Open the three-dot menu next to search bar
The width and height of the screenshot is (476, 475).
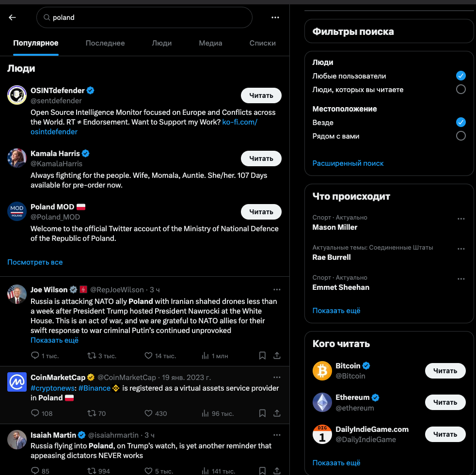click(x=275, y=17)
